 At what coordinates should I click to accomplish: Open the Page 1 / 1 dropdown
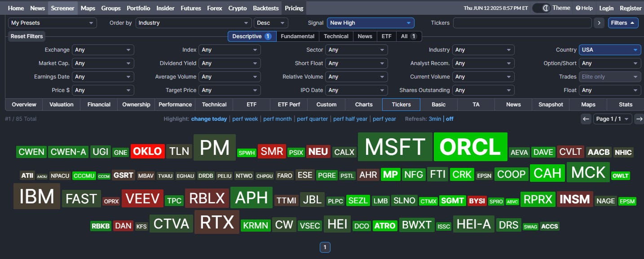tap(613, 119)
